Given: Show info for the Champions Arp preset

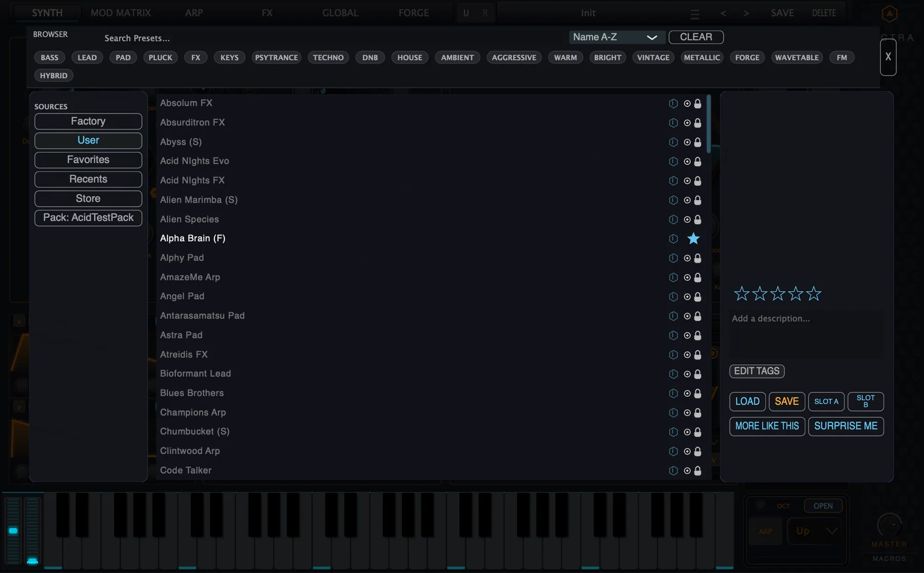Looking at the screenshot, I should pyautogui.click(x=673, y=412).
